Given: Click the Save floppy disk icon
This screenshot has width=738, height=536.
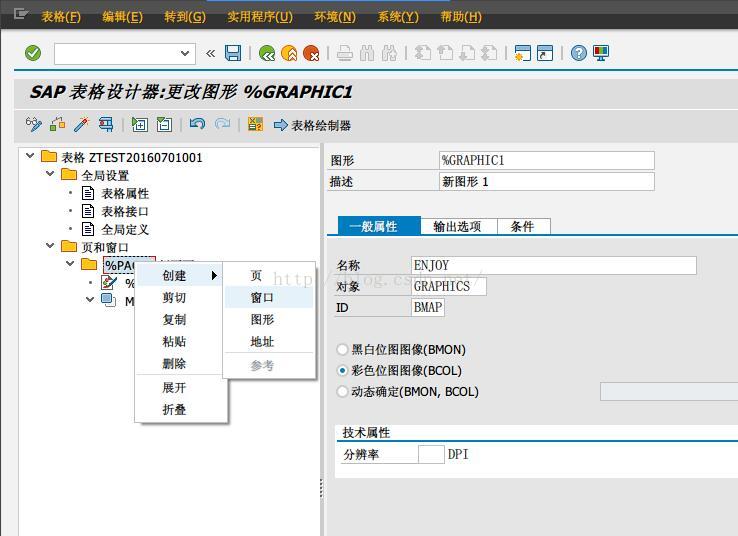Looking at the screenshot, I should coord(233,53).
